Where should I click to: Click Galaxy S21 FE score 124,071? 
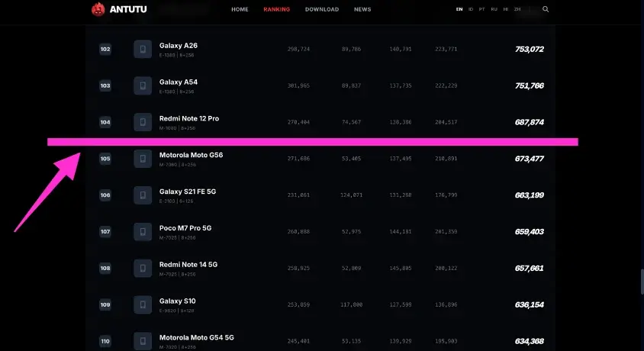[x=351, y=195]
